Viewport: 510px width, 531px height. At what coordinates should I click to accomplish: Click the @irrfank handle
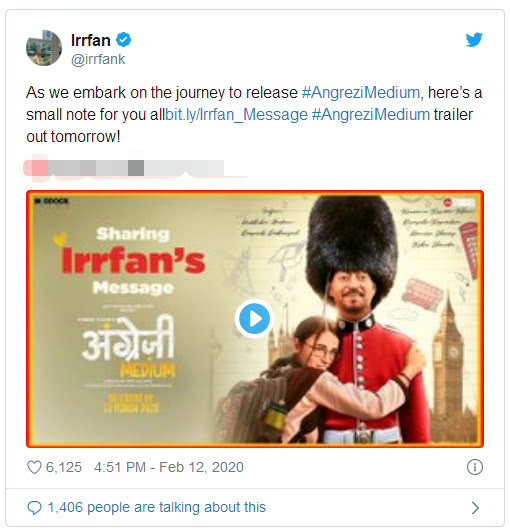(98, 59)
